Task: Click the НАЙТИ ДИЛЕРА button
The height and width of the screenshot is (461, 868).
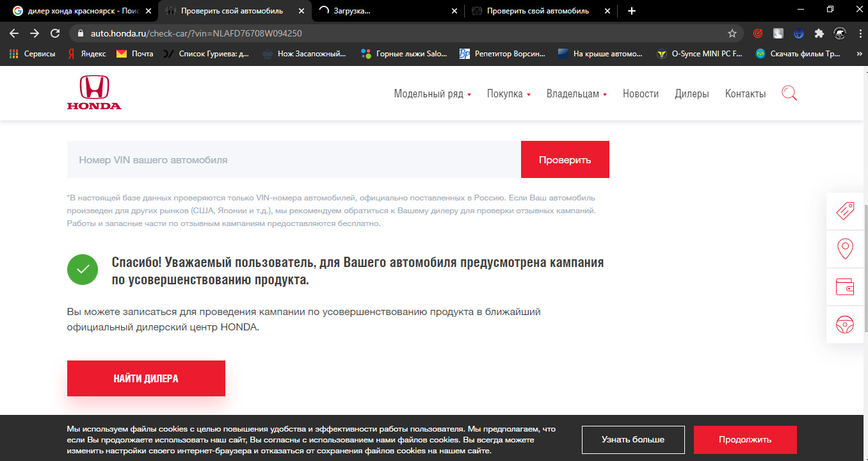Action: [146, 378]
